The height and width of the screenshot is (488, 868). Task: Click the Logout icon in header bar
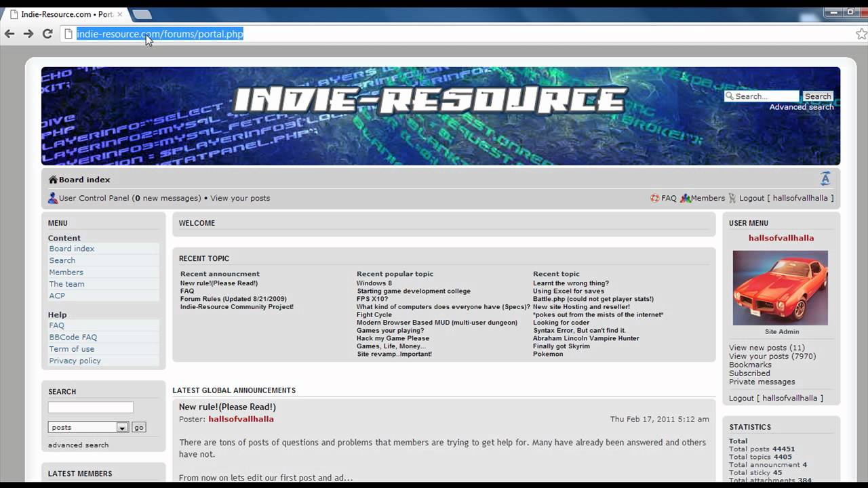(x=732, y=198)
